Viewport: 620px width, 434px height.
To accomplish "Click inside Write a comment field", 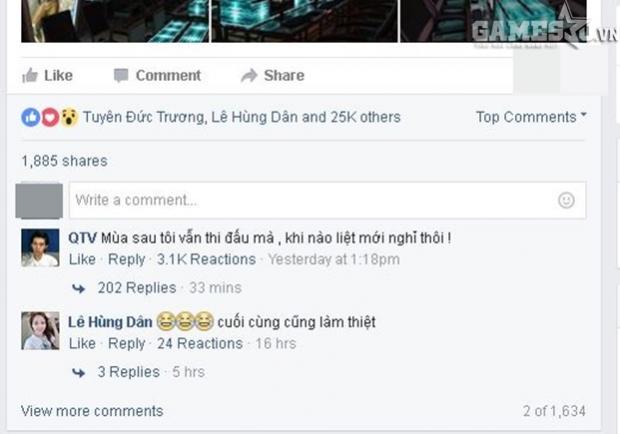I will (x=327, y=200).
